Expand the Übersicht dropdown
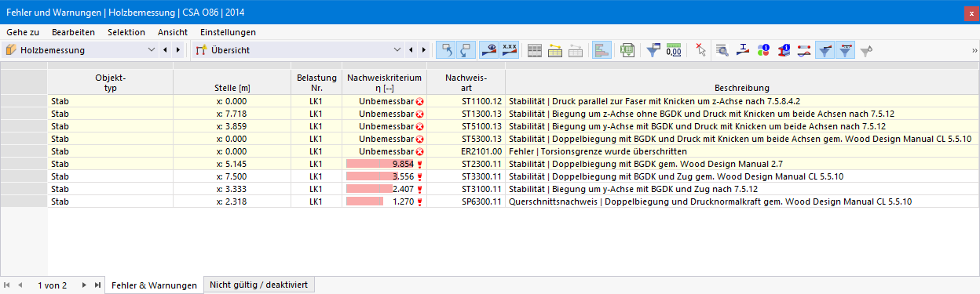980x294 pixels. [397, 50]
